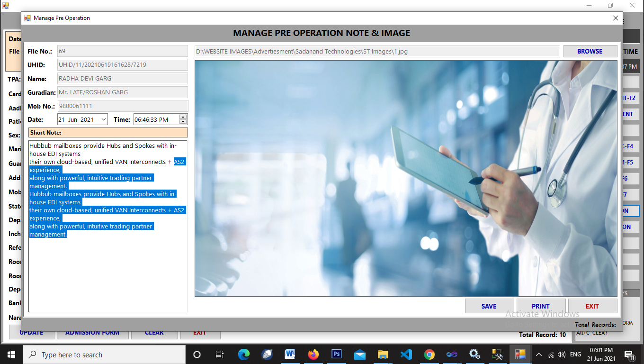Screen dimensions: 644x364
Task: Open the Date picker dropdown arrow
Action: [x=104, y=119]
